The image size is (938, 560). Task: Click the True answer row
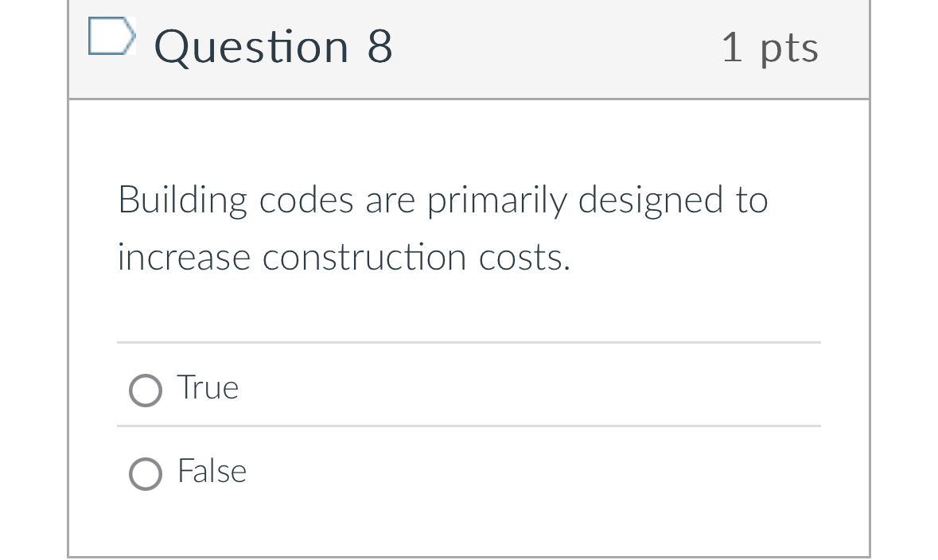tap(469, 388)
